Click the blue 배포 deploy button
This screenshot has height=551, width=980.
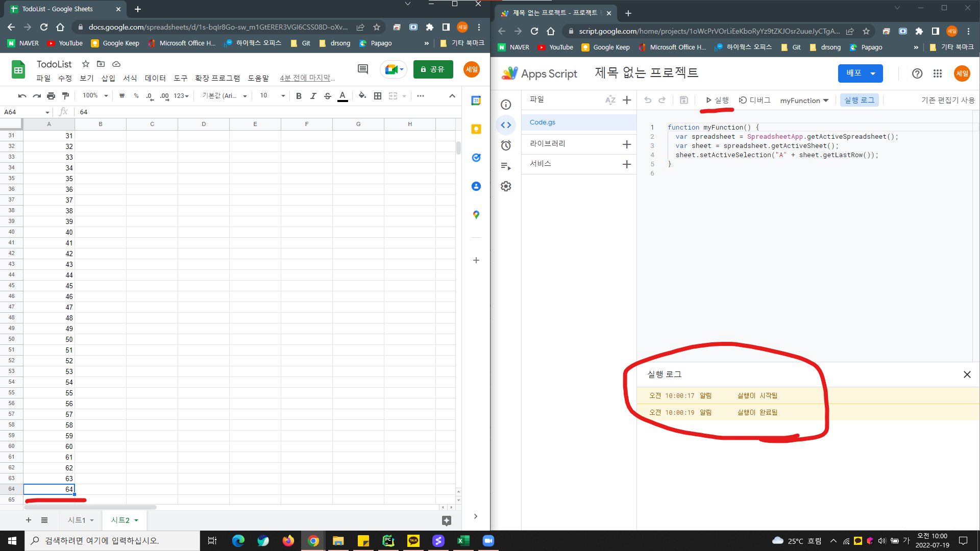(860, 73)
